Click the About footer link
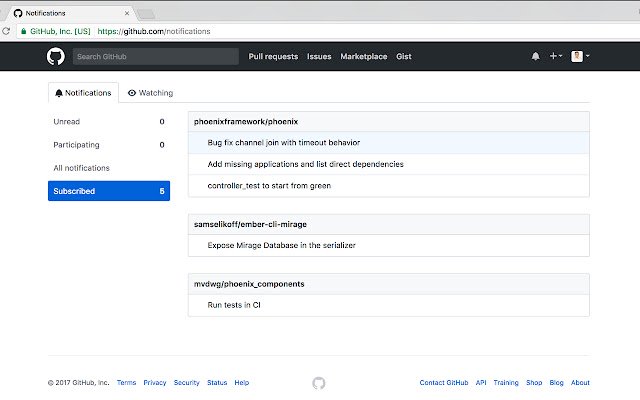The height and width of the screenshot is (400, 640). click(580, 382)
